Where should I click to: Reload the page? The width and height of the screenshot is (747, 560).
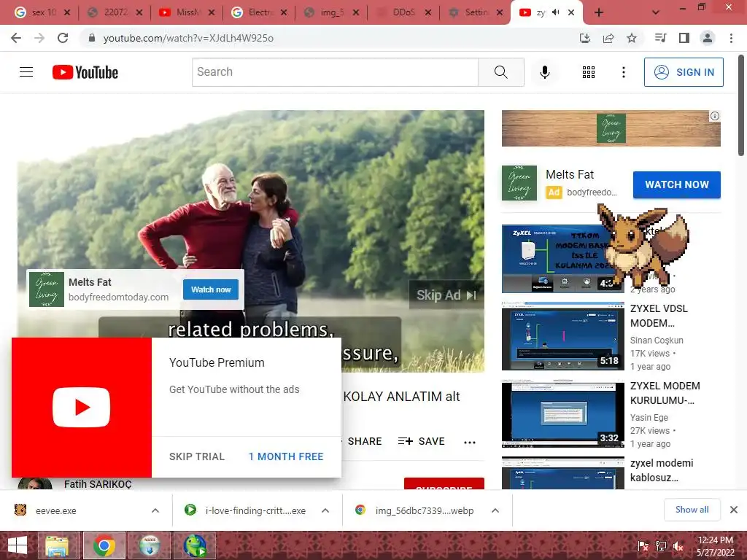63,38
